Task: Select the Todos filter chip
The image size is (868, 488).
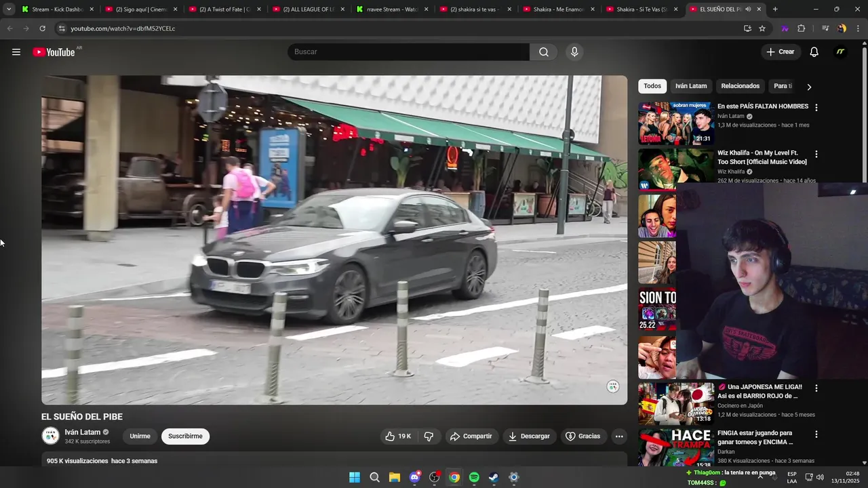Action: point(652,86)
